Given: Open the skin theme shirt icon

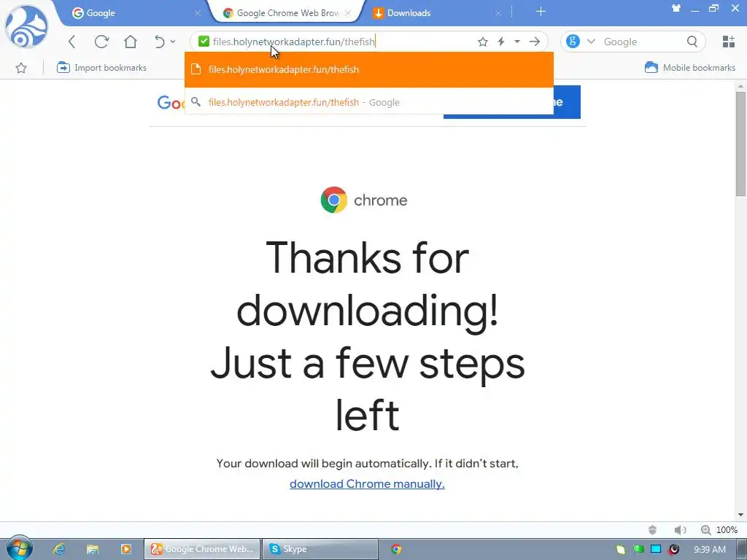Looking at the screenshot, I should 676,8.
